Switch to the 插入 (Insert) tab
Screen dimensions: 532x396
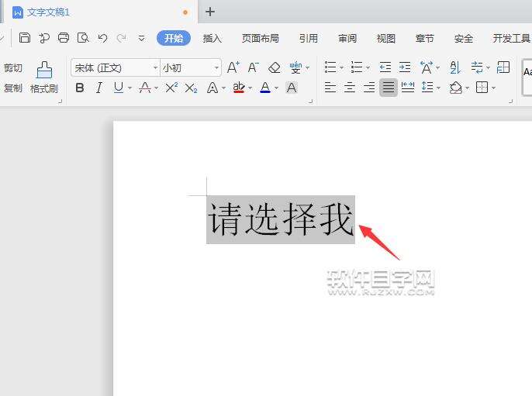212,38
